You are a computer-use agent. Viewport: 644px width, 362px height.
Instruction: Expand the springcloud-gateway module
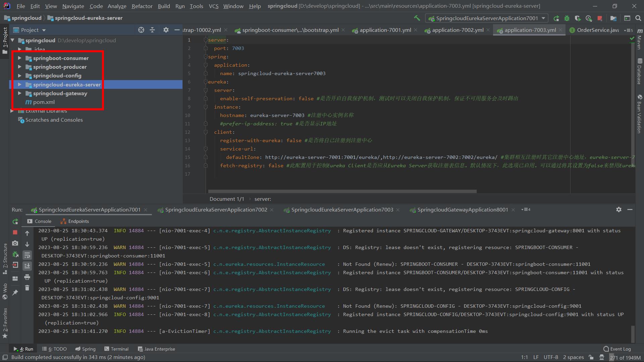coord(20,93)
